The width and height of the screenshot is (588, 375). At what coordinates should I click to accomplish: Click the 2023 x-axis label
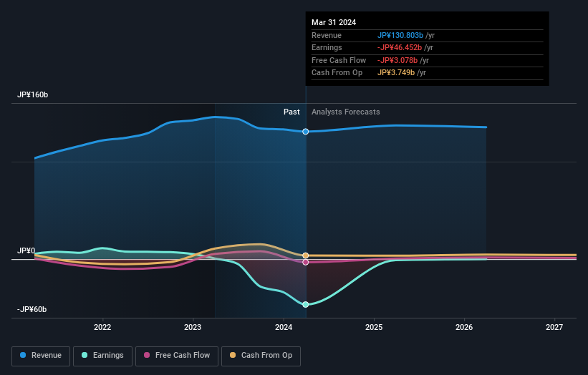pos(193,328)
